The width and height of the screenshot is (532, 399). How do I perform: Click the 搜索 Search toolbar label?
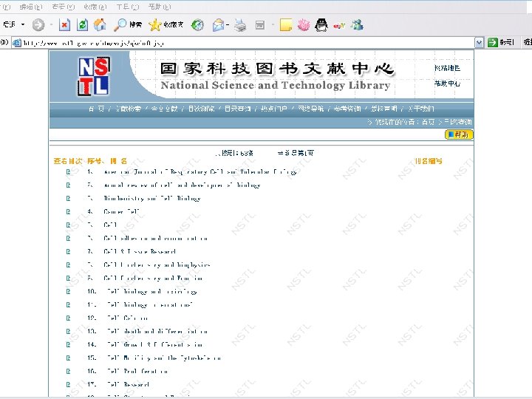click(x=136, y=24)
